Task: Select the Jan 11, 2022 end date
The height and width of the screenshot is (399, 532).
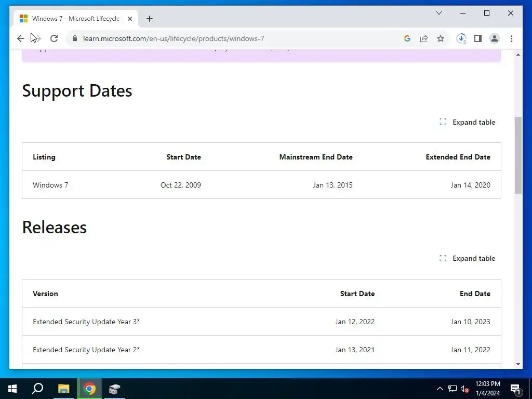Action: pyautogui.click(x=470, y=350)
